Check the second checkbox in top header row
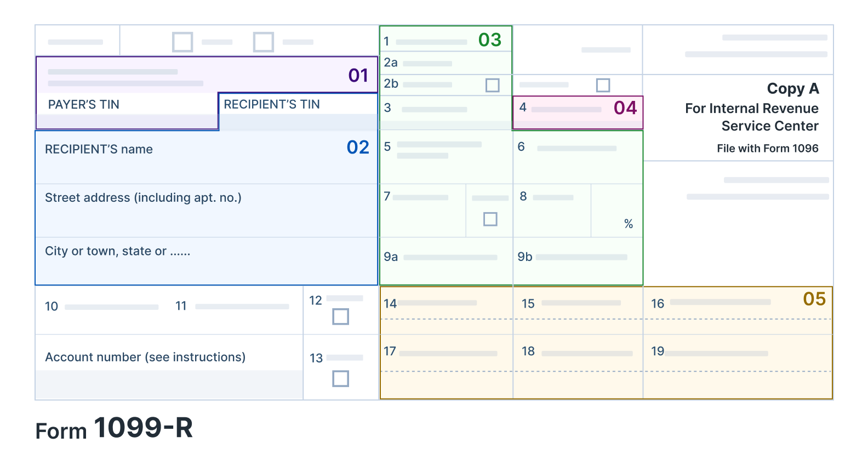 [264, 42]
